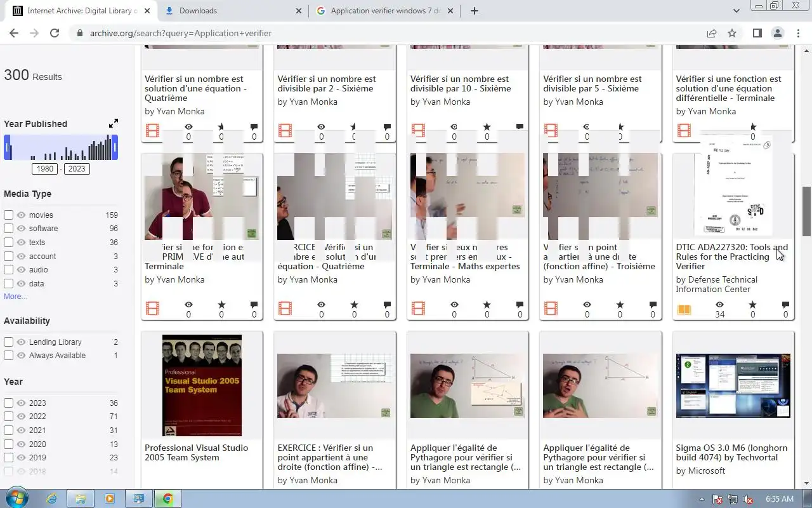Image resolution: width=812 pixels, height=508 pixels.
Task: Check the texts media type filter
Action: tap(8, 243)
